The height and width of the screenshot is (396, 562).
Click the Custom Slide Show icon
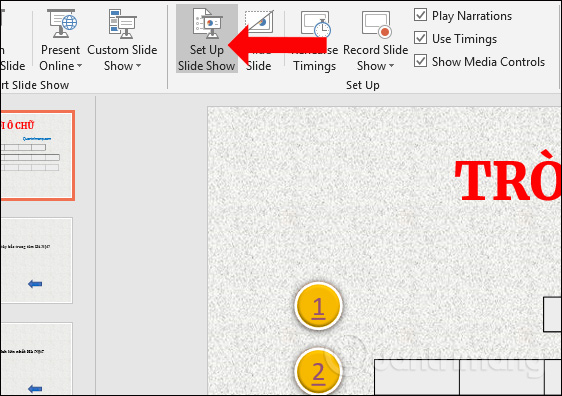coord(123,24)
